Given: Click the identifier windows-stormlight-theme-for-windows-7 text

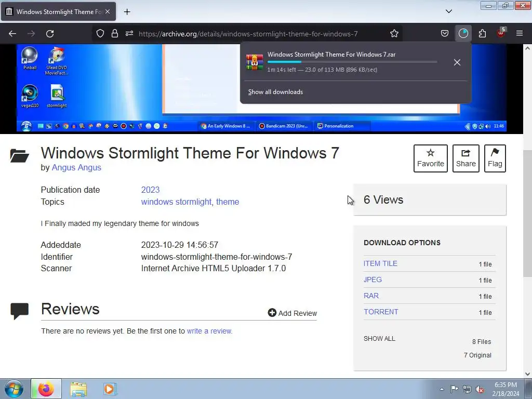Looking at the screenshot, I should (x=217, y=257).
